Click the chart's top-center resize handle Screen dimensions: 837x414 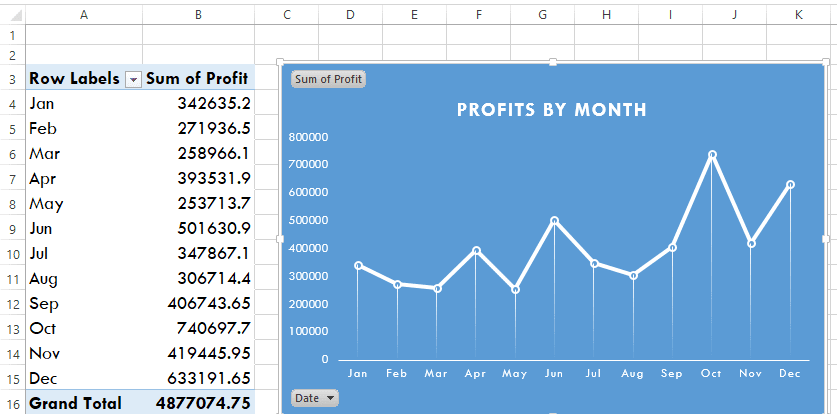(x=553, y=63)
